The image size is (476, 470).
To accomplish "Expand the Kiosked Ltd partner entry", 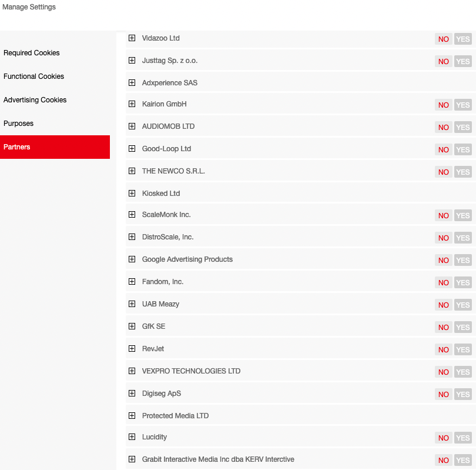I will point(132,194).
